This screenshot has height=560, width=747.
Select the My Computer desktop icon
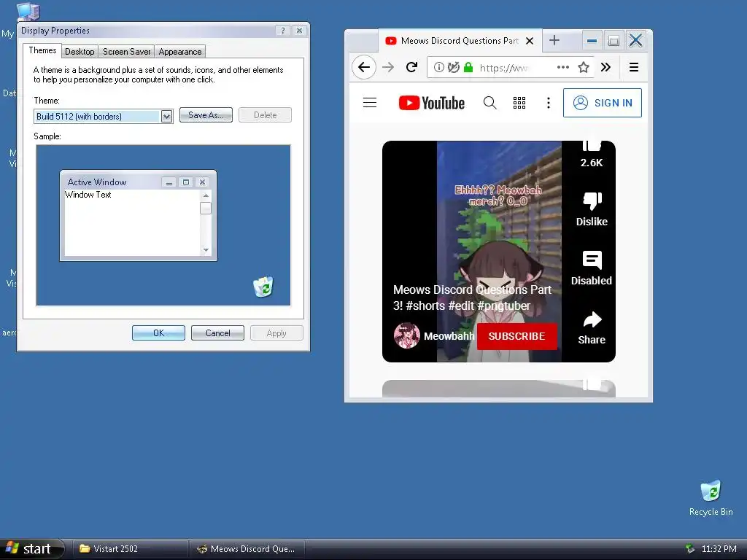tap(28, 12)
